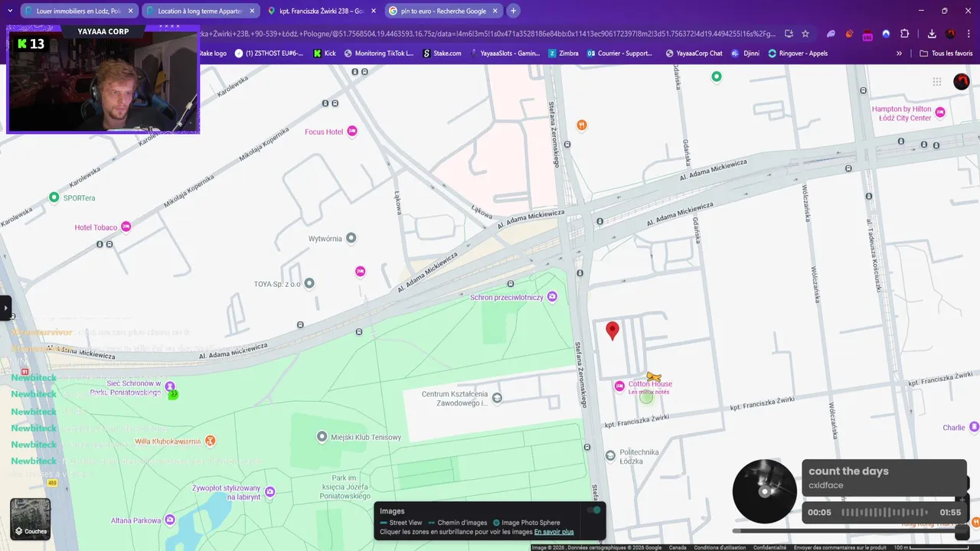
Task: Switch to Louer immobiliers en Lodz tab
Action: click(79, 11)
